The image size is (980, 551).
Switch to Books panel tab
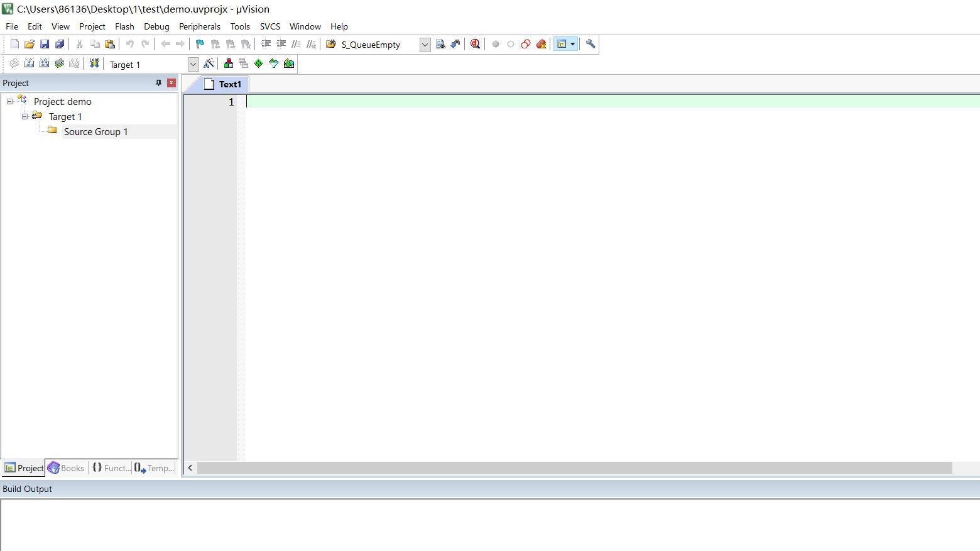[66, 468]
